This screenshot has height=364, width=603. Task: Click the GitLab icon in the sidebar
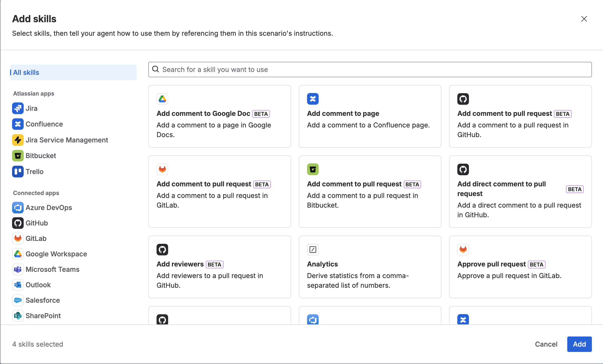pos(18,238)
